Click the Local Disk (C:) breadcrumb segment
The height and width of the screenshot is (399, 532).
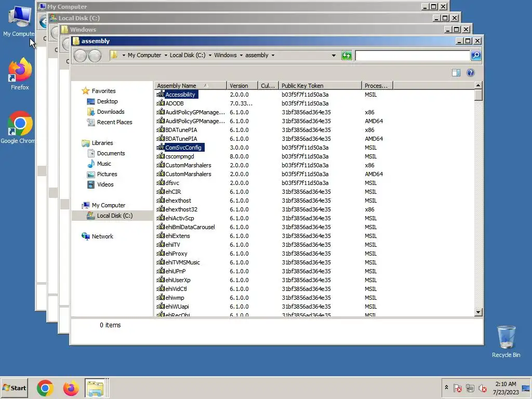pos(187,55)
